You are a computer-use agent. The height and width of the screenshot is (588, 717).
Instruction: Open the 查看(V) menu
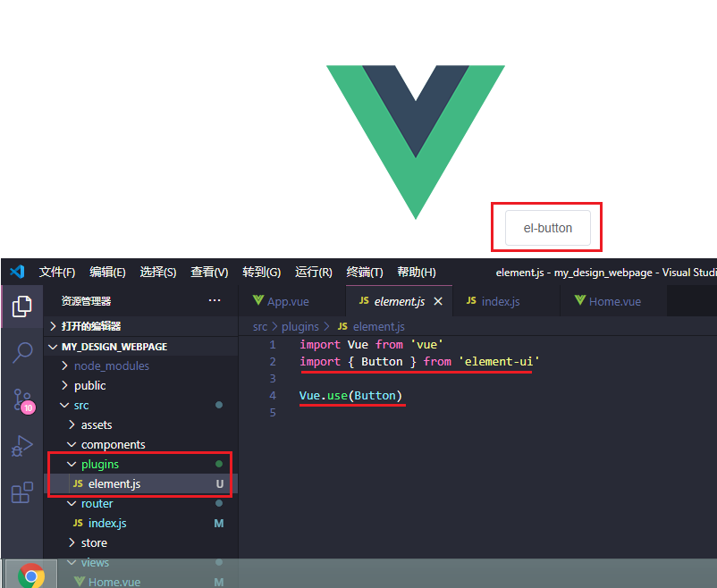point(209,272)
